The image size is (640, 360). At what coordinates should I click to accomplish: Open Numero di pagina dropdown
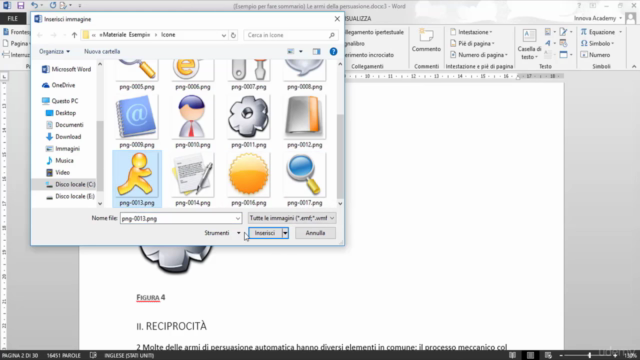(x=479, y=55)
